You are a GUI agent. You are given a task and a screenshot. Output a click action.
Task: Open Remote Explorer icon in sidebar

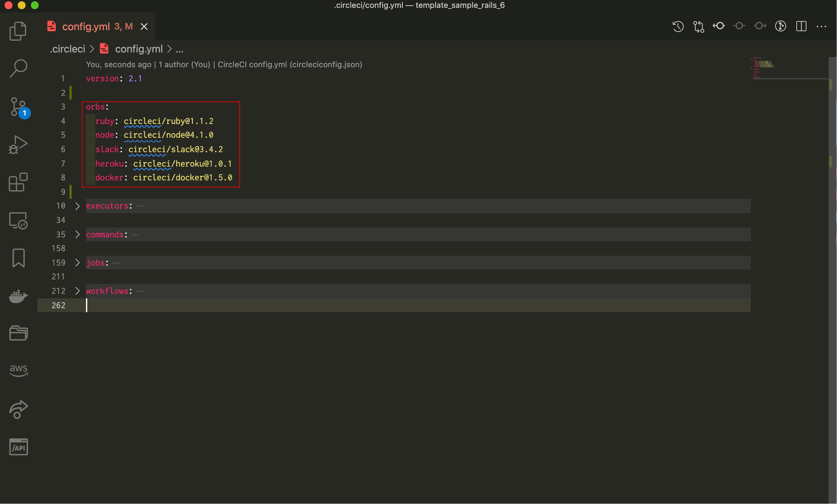(18, 221)
